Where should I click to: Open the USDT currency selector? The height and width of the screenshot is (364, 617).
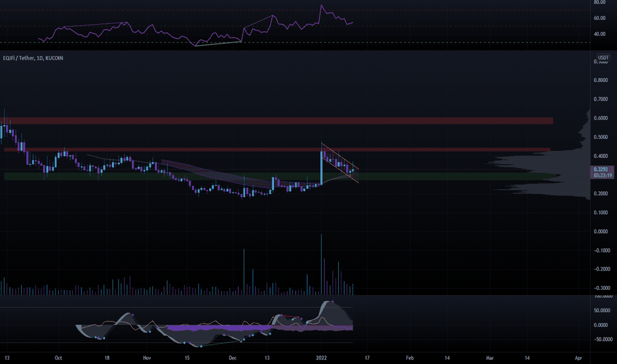[x=603, y=58]
